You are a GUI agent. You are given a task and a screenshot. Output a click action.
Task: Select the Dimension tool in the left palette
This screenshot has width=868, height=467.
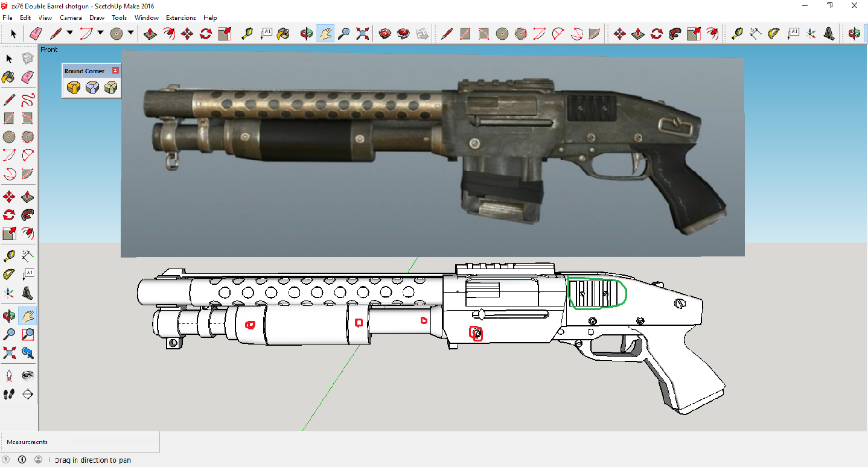[27, 255]
